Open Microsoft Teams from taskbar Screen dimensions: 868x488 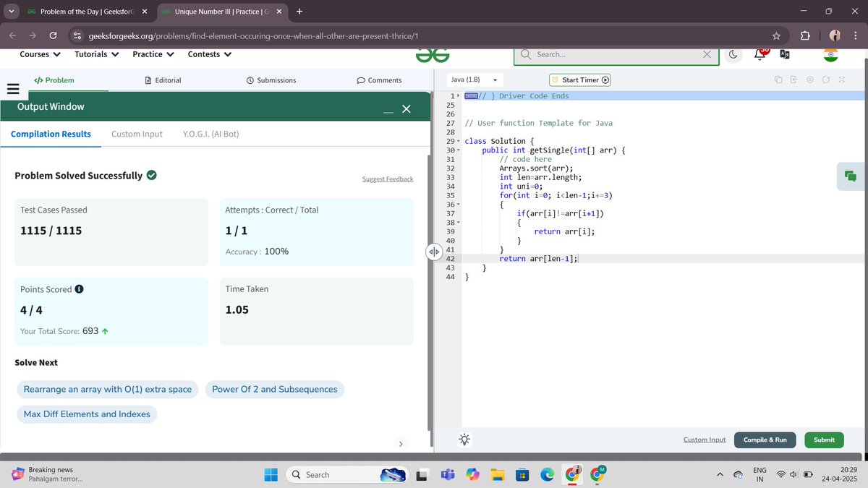pos(447,474)
